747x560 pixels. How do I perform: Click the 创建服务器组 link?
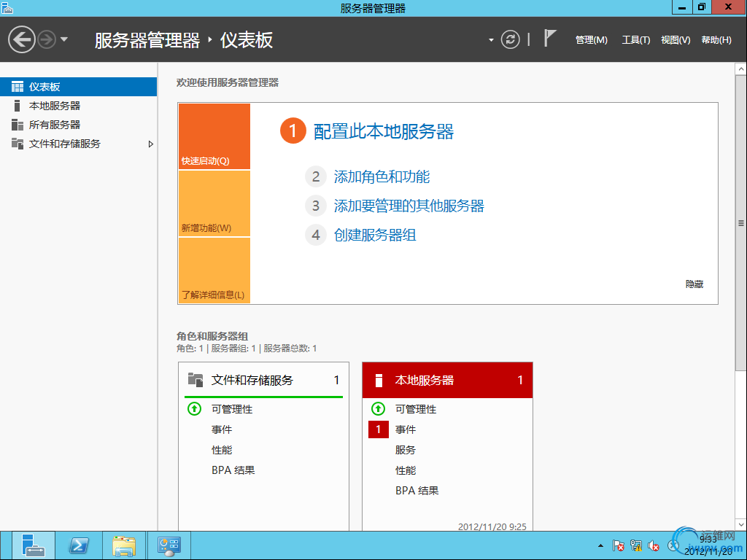375,235
